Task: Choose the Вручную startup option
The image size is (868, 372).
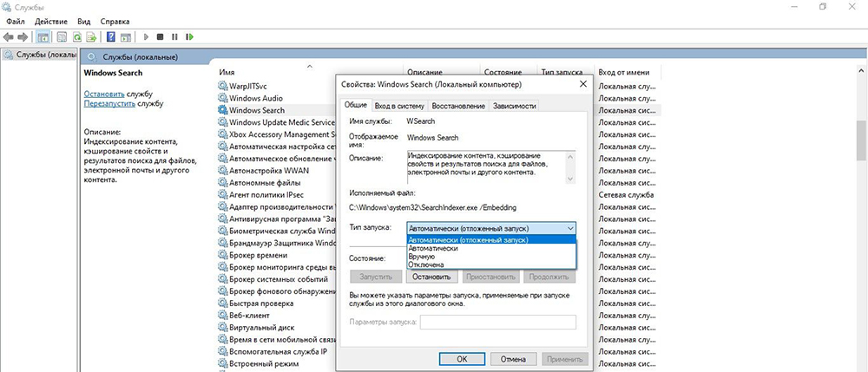Action: point(491,257)
